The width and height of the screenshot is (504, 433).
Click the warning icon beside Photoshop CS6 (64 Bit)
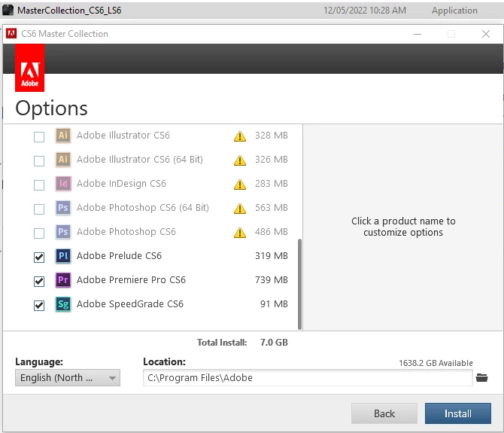point(240,209)
